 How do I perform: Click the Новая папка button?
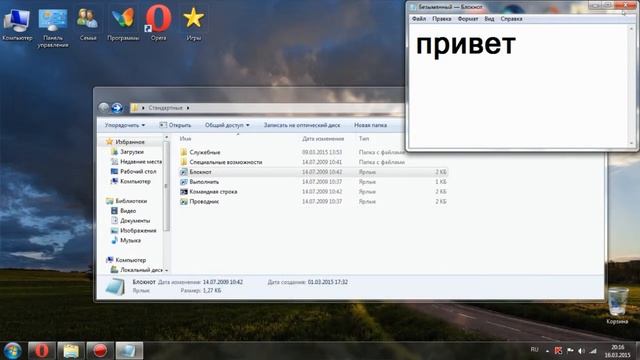coord(370,125)
